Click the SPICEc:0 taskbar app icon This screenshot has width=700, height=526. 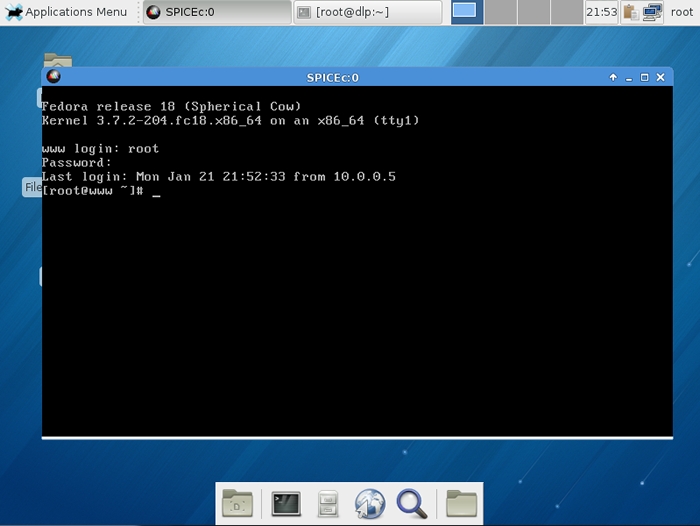pyautogui.click(x=153, y=12)
